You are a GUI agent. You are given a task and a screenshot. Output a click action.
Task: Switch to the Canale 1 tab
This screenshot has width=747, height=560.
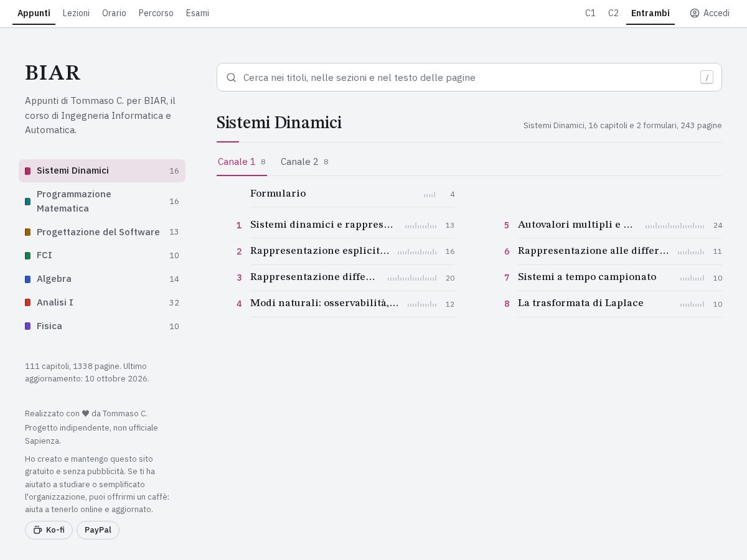(242, 162)
